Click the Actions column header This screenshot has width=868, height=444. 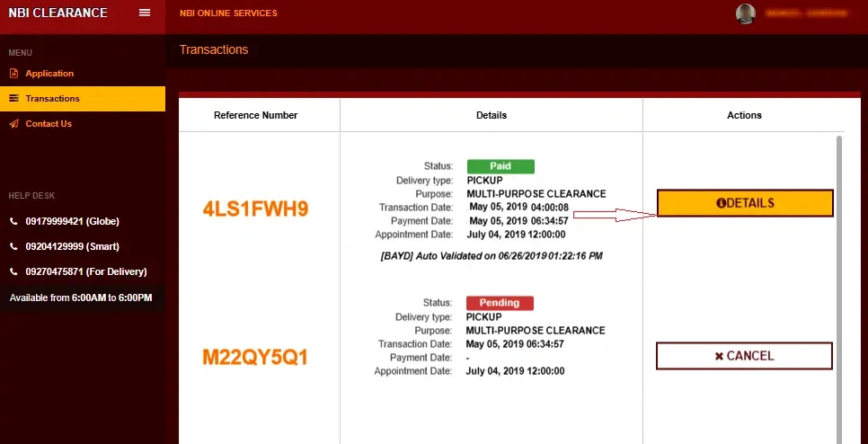(745, 115)
